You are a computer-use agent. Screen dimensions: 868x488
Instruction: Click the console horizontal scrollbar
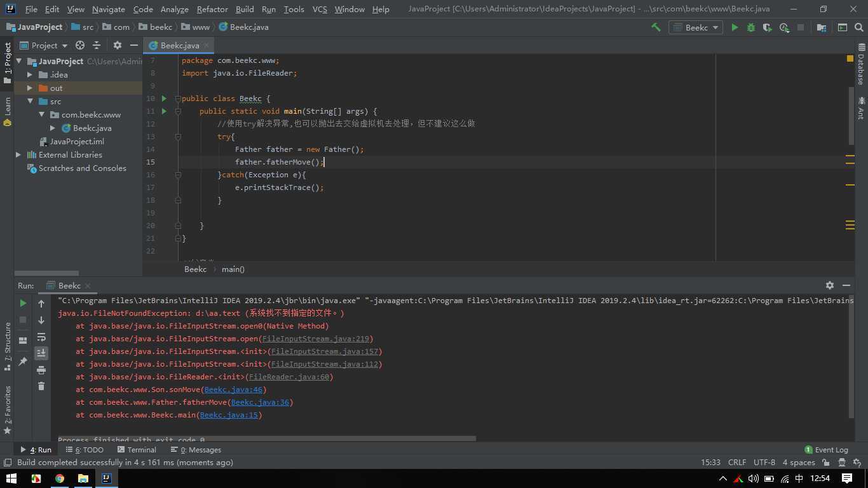[x=267, y=438]
